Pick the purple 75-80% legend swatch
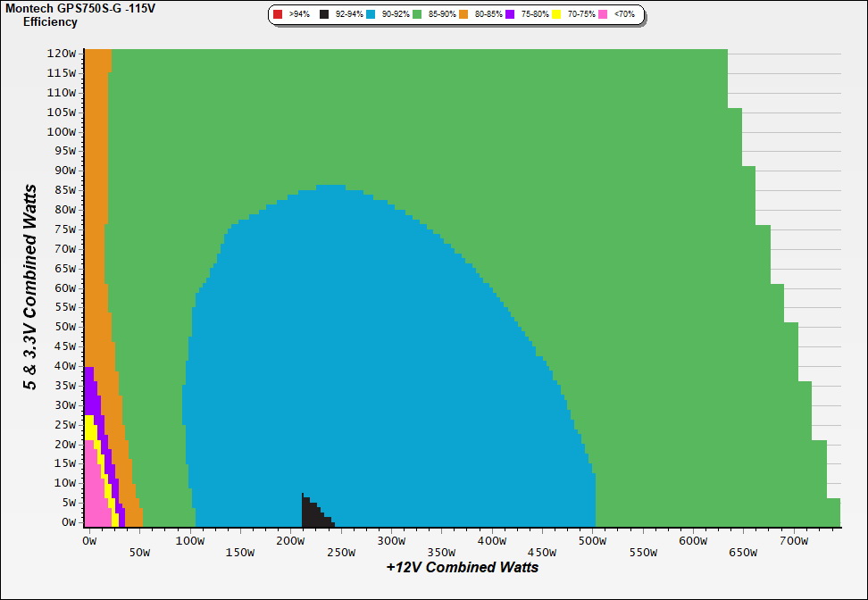The image size is (868, 600). [x=509, y=15]
